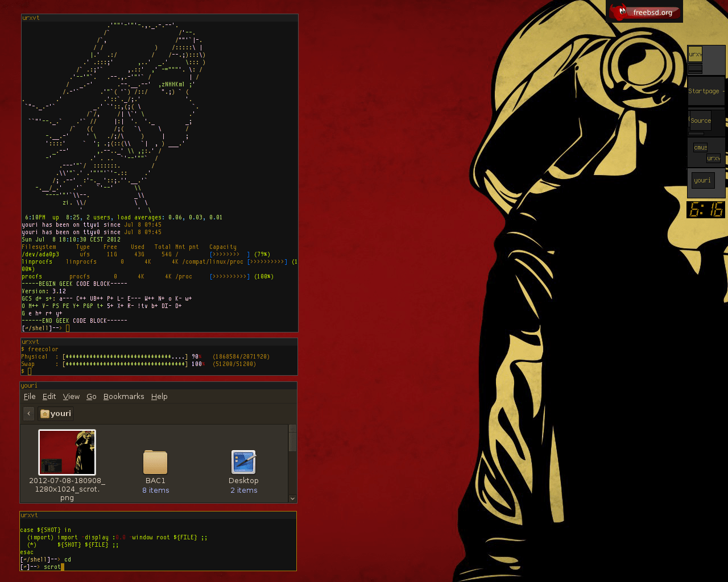Click the file manager scrollbar down arrow
Viewport: 728px width, 582px height.
292,498
